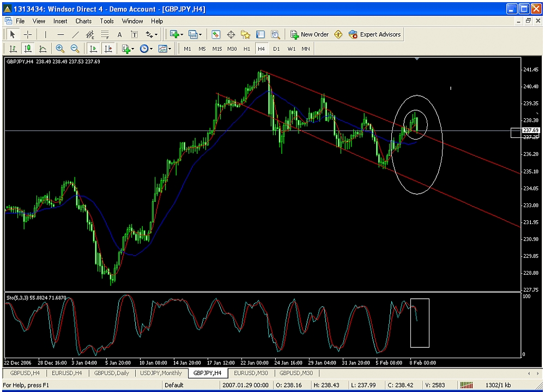Zoom out of the chart
The width and height of the screenshot is (545, 392).
[x=75, y=49]
